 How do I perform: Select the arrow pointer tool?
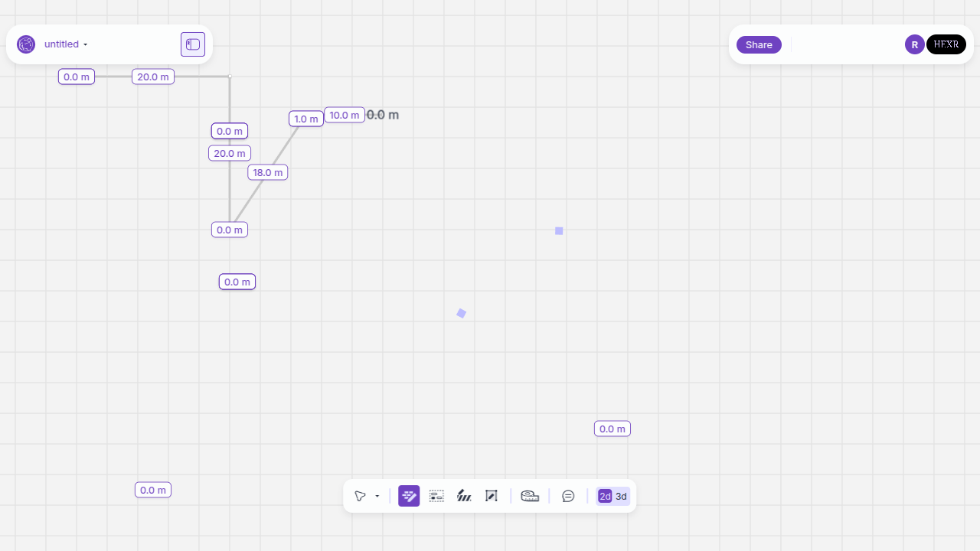pyautogui.click(x=360, y=496)
